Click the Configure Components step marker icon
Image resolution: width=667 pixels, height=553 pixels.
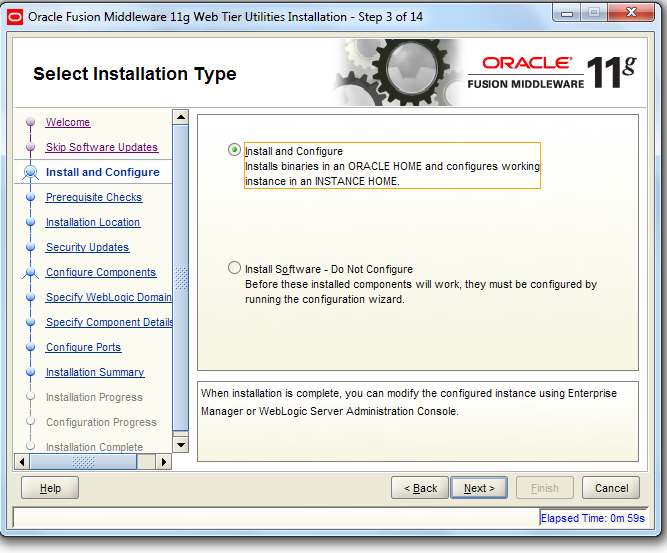30,272
